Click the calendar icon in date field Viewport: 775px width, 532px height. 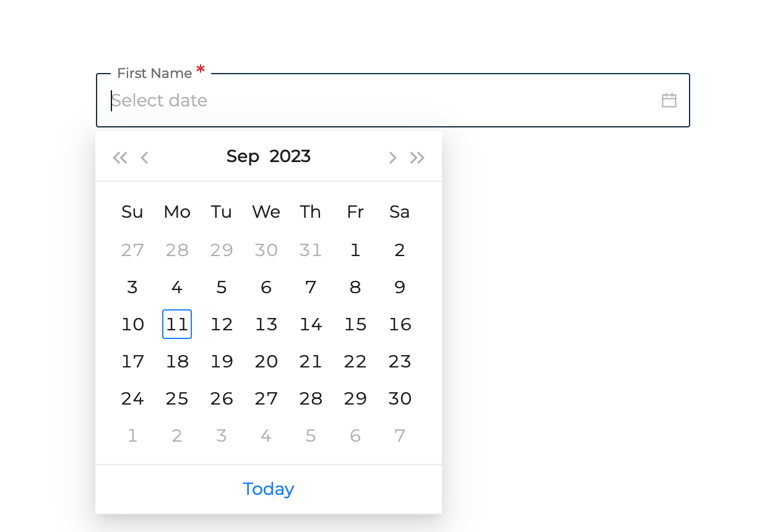[x=669, y=100]
